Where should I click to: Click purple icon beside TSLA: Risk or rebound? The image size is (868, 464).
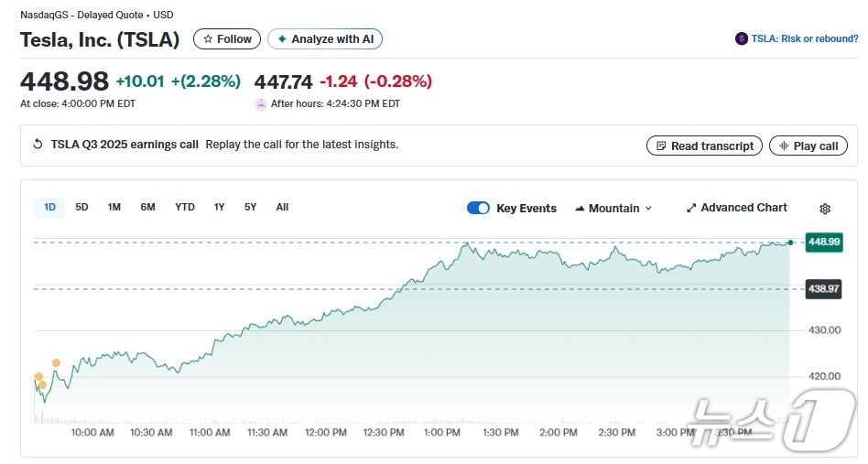741,39
